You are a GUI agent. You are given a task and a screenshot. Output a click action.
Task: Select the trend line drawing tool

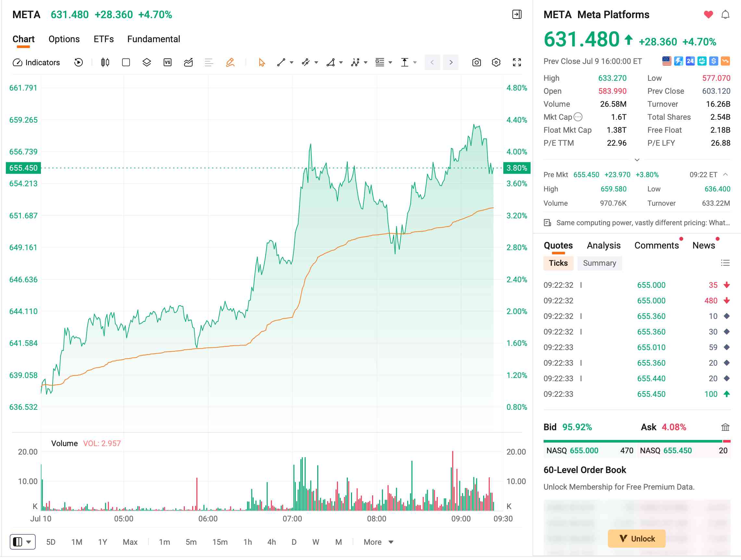point(281,63)
